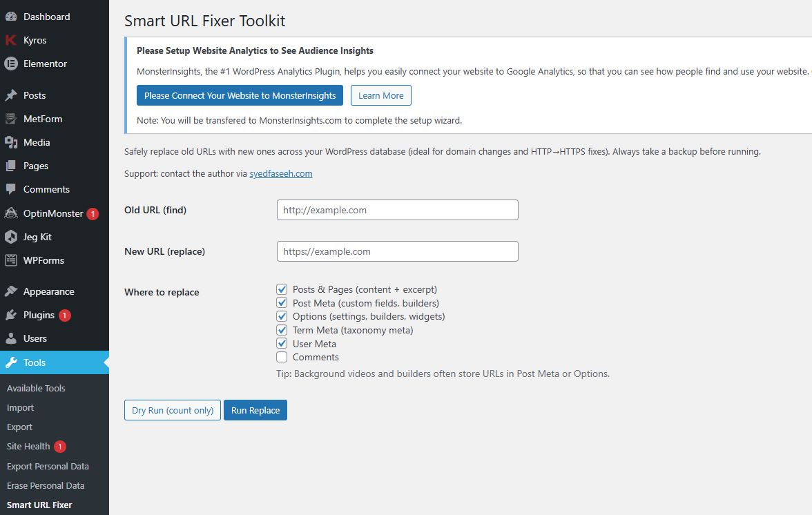Click the Posts pushpin icon
The height and width of the screenshot is (515, 812).
pyautogui.click(x=11, y=95)
